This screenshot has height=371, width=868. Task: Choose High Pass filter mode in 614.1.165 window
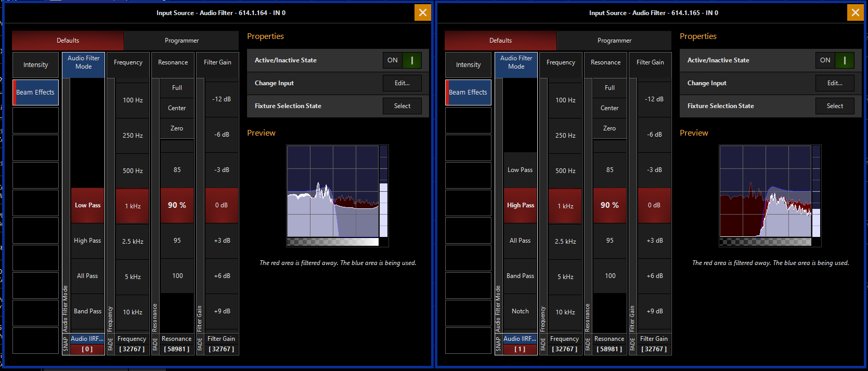coord(520,205)
